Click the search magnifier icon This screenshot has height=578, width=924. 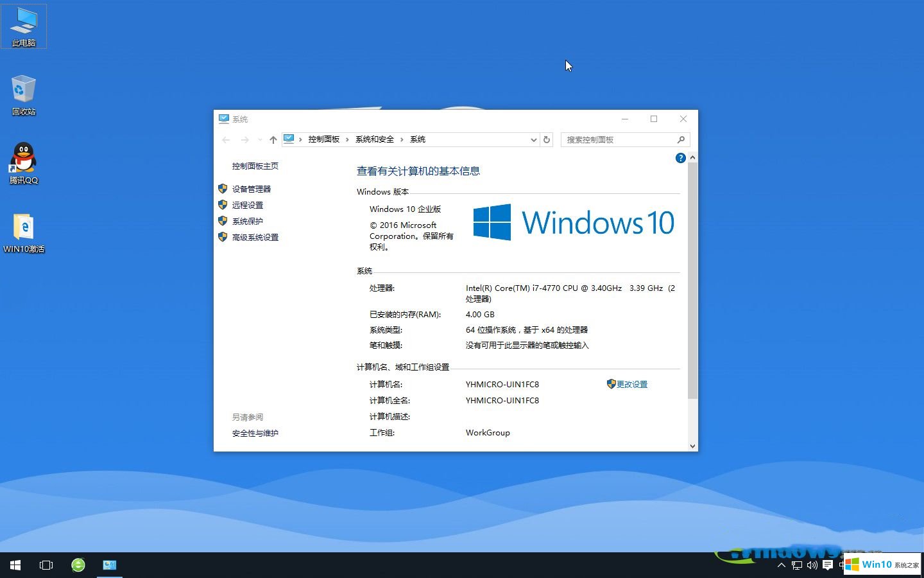tap(681, 139)
